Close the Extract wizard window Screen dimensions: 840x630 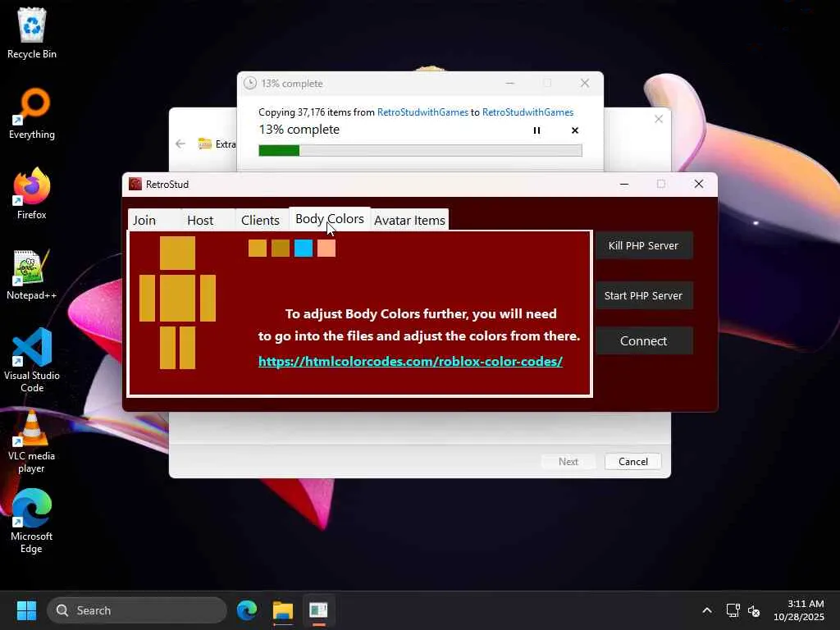659,119
